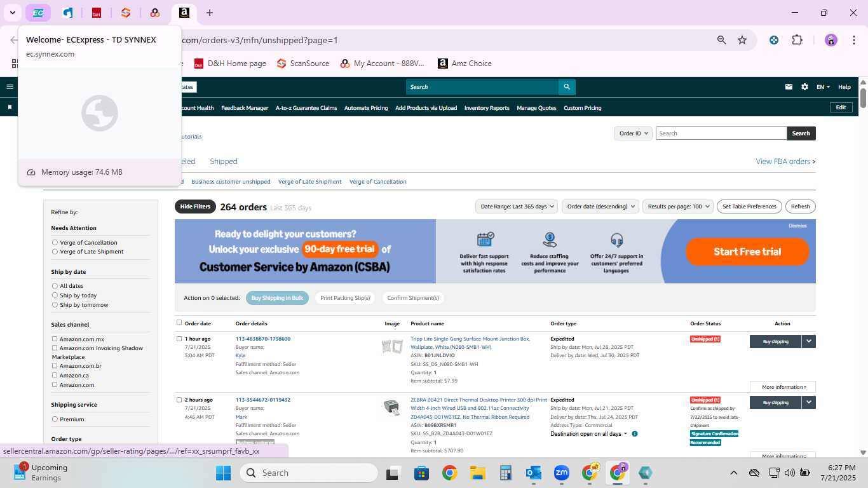Open A-to-z Guarantee Claims menu item

pyautogui.click(x=306, y=108)
